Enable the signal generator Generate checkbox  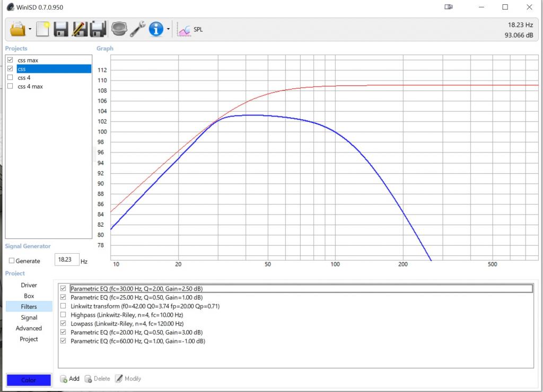coord(12,261)
